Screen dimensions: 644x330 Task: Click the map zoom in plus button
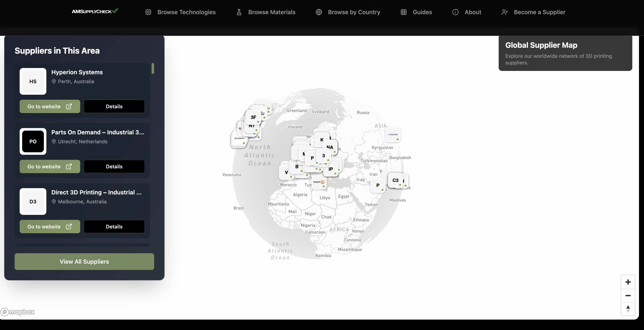(x=628, y=282)
